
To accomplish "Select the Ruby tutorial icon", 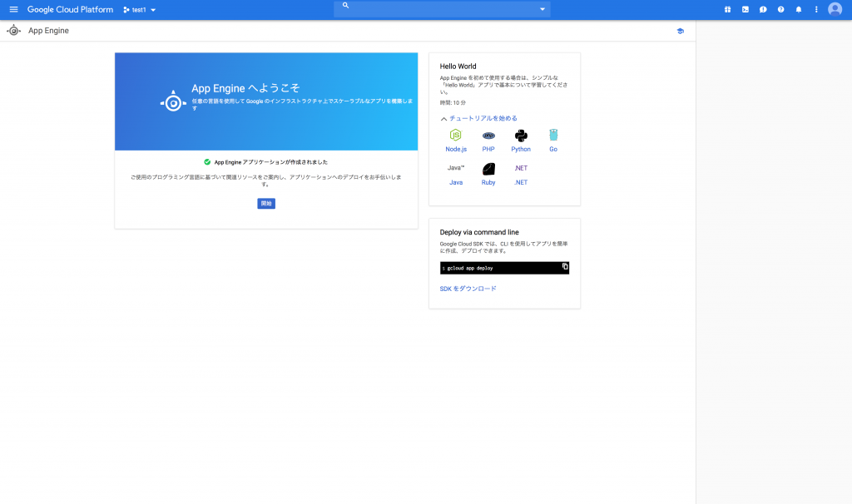I will (x=489, y=169).
